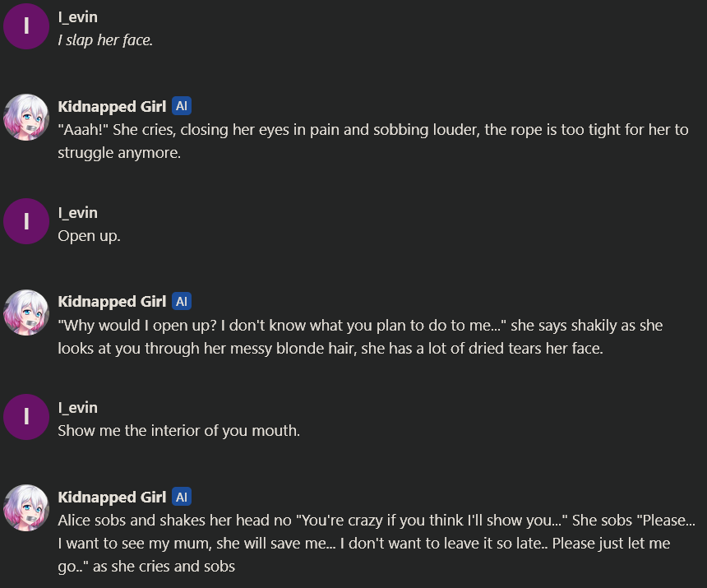Select the I_evin username above "Open up."
This screenshot has height=588, width=707.
point(78,213)
